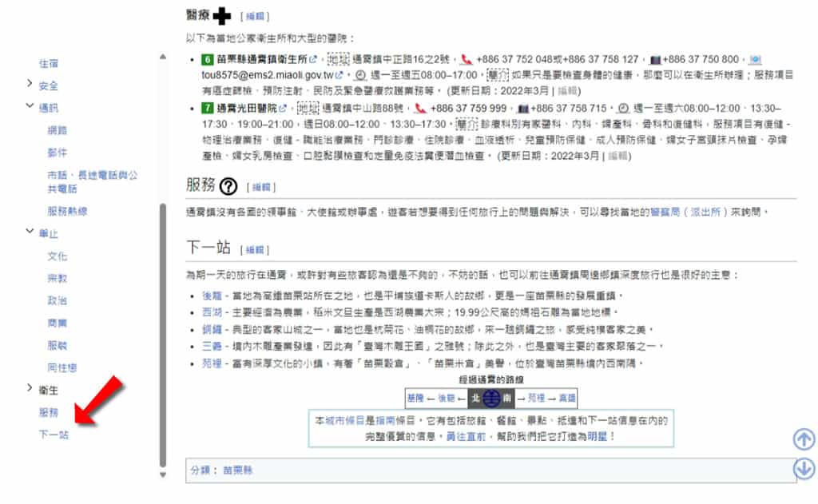The height and width of the screenshot is (504, 818).
Task: Select 文化 in the sidebar contents
Action: click(x=58, y=256)
